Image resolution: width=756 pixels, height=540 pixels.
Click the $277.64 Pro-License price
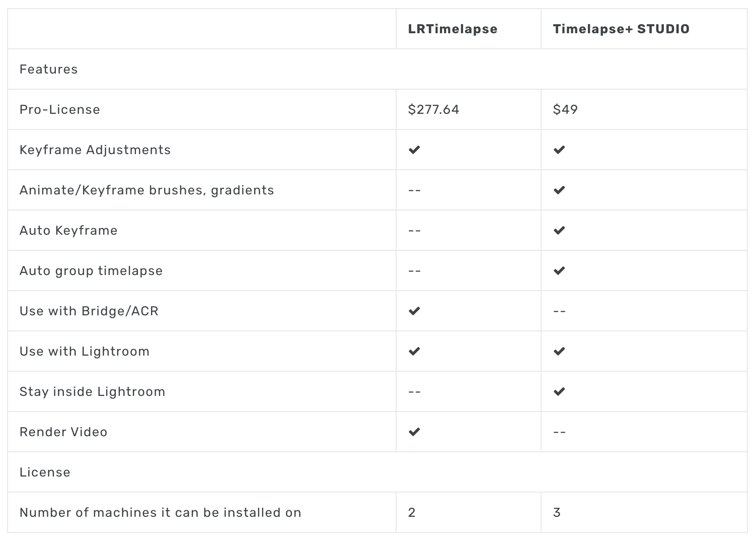pos(433,109)
